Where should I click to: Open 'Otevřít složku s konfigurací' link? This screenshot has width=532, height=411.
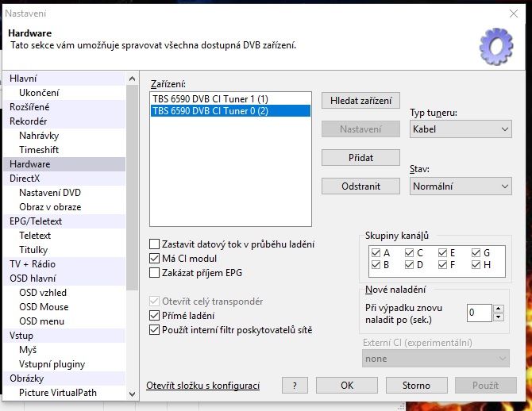pos(203,386)
